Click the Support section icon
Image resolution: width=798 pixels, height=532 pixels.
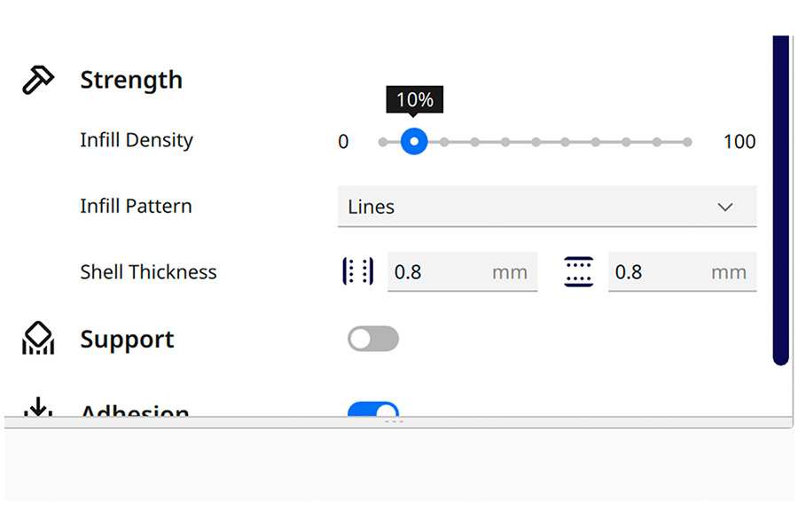pyautogui.click(x=38, y=339)
